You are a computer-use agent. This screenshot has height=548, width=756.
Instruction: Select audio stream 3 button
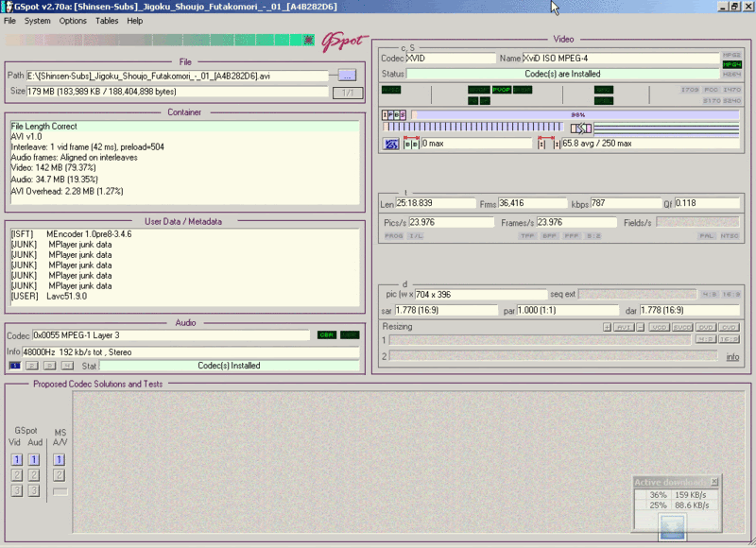pyautogui.click(x=50, y=366)
